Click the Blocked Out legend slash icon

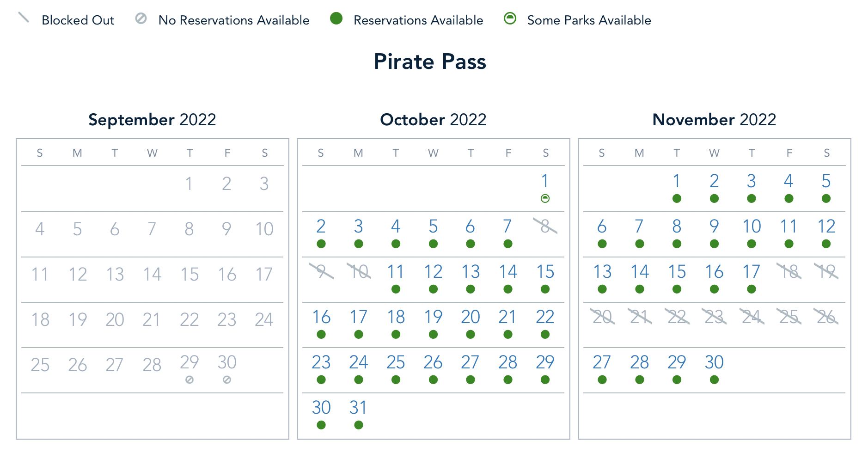24,18
